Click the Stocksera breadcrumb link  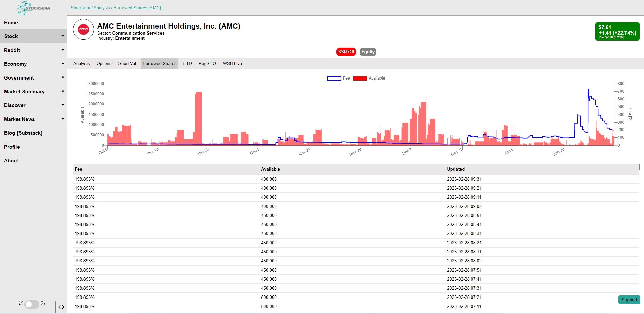coord(80,8)
